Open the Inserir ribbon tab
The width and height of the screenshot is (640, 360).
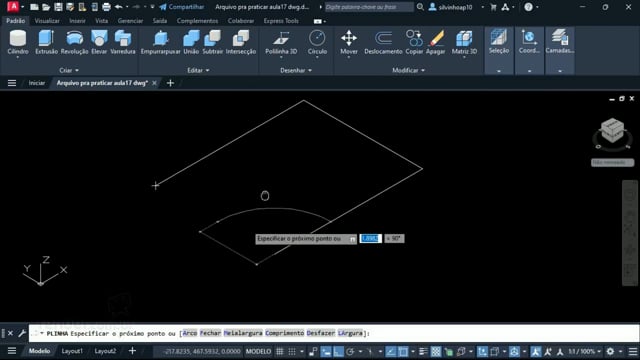pyautogui.click(x=77, y=20)
